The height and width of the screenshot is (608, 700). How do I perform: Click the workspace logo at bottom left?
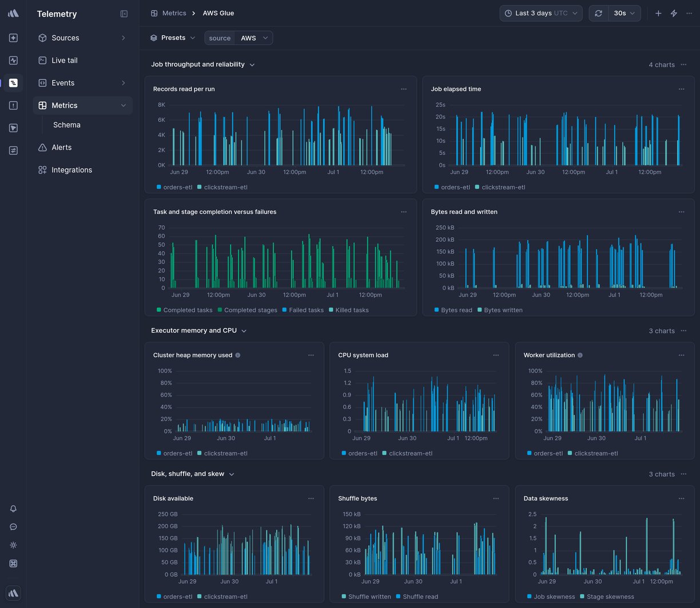point(13,593)
